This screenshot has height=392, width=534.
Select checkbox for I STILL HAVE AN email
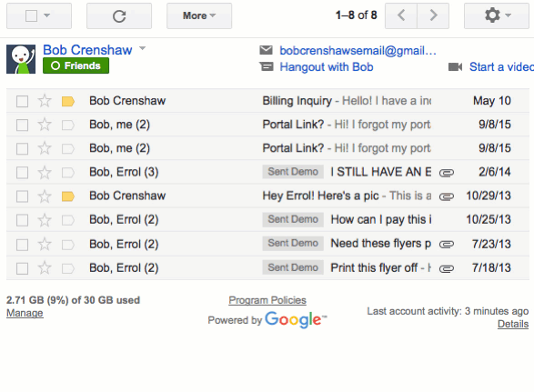point(22,172)
